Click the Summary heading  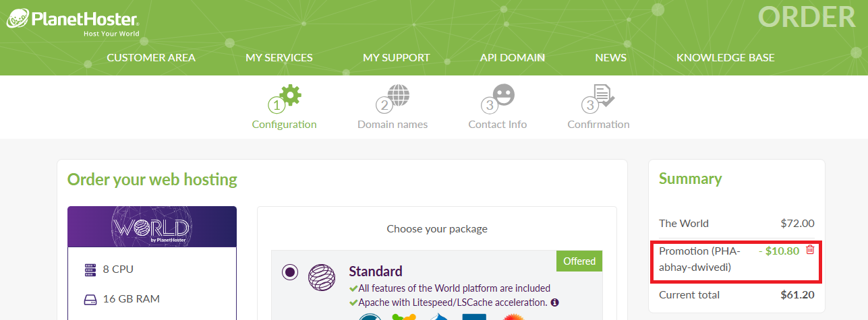691,179
